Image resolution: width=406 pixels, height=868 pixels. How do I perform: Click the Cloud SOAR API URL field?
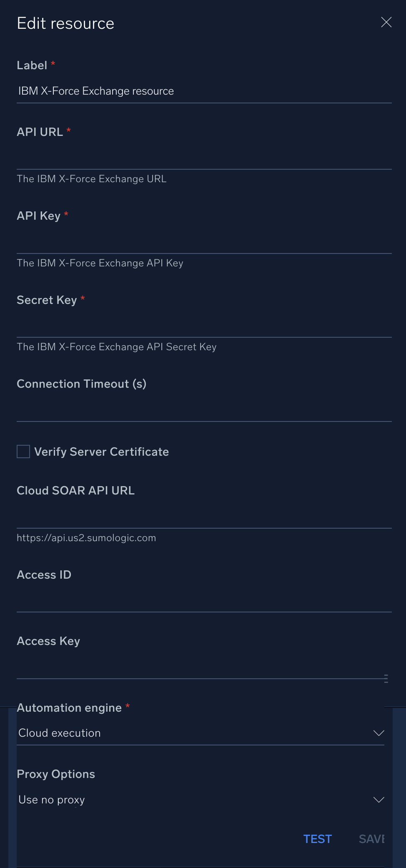pos(204,519)
